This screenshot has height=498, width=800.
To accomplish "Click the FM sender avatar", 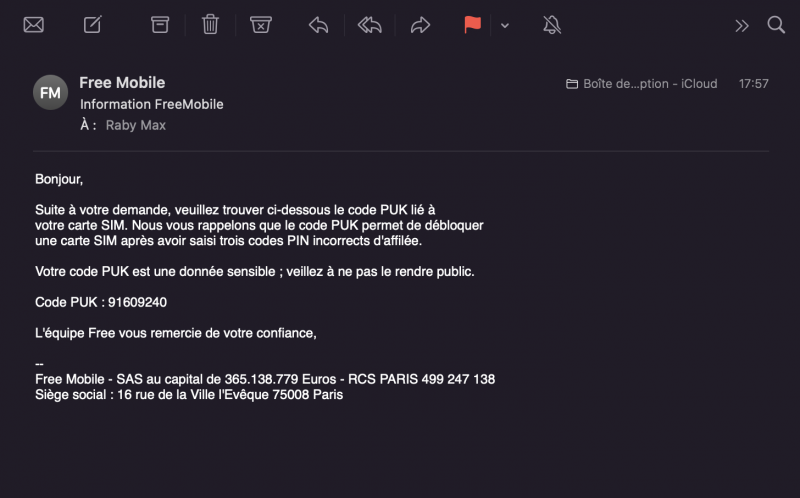I will [x=50, y=92].
